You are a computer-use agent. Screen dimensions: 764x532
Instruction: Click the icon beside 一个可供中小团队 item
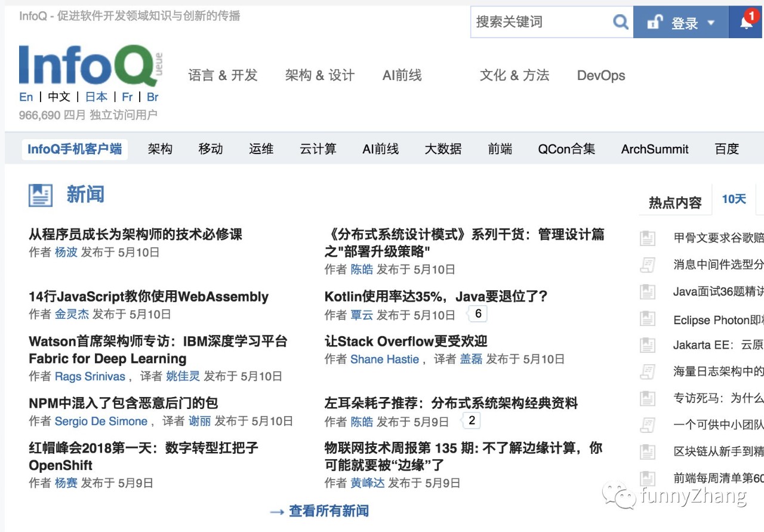pos(648,425)
